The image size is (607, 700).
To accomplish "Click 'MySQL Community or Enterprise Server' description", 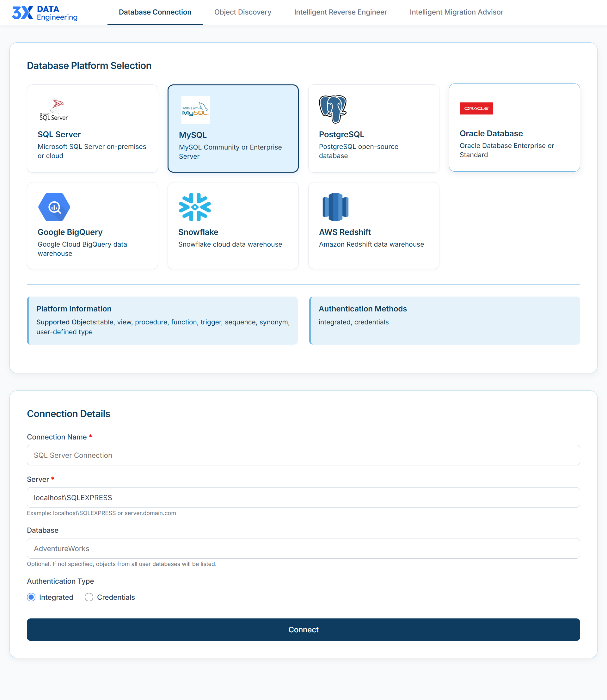I will 230,152.
